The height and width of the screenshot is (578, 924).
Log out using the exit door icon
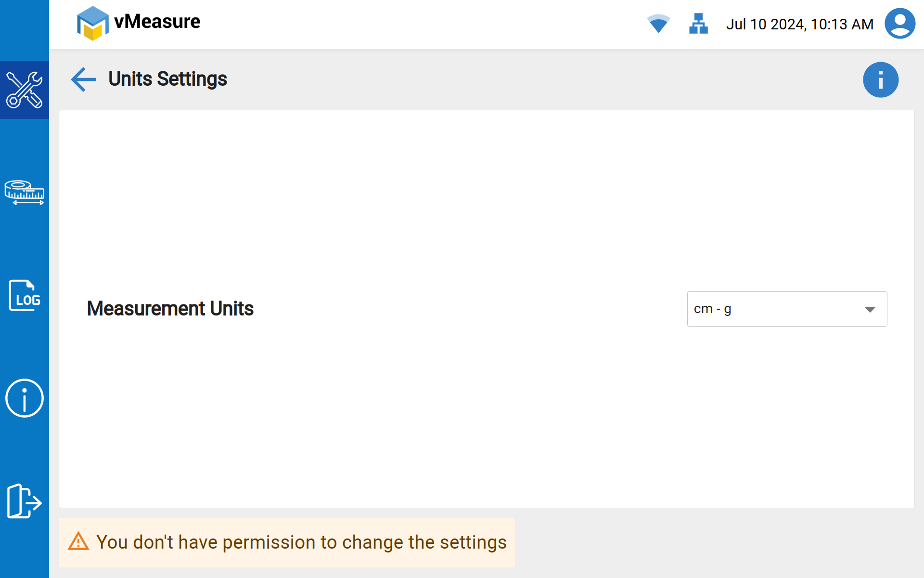click(24, 501)
